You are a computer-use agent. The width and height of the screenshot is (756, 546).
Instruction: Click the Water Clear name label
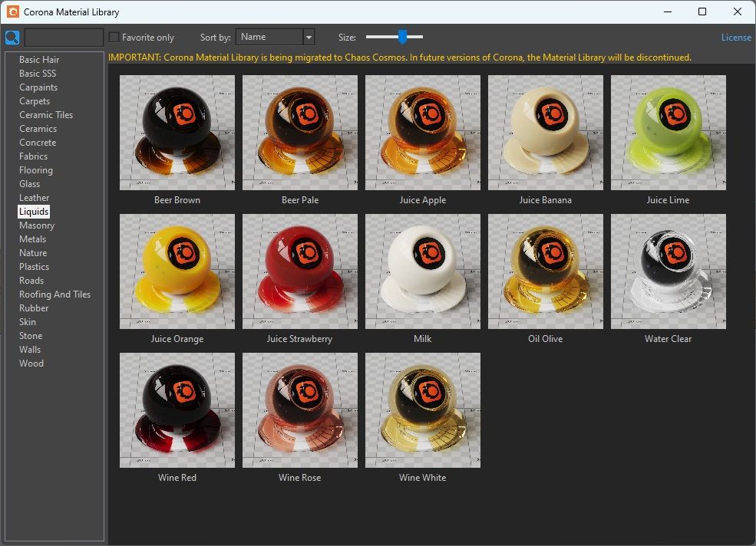coord(669,339)
